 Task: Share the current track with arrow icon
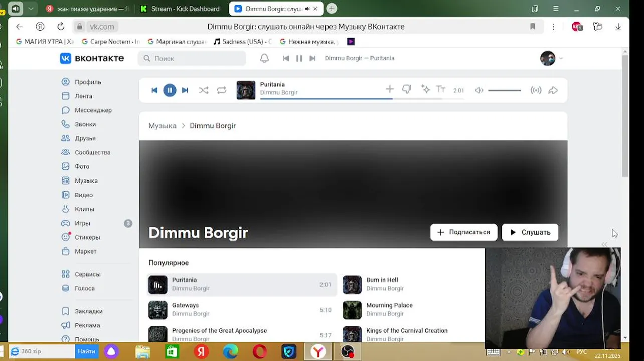553,90
